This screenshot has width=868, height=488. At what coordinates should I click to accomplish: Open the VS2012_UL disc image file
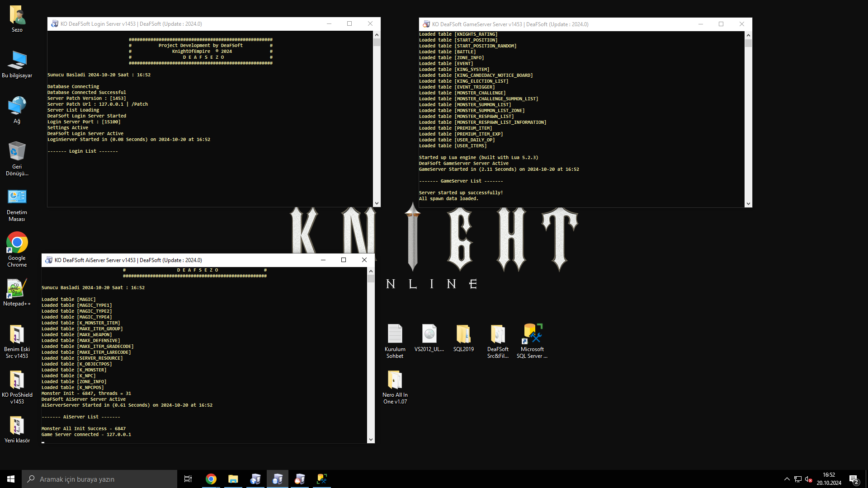point(429,335)
